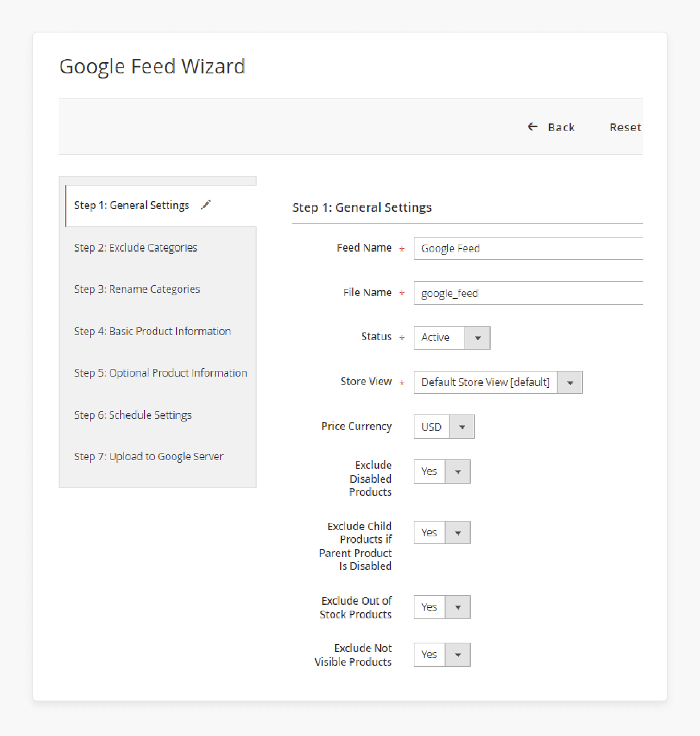This screenshot has height=736, width=700.
Task: Select Step 5: Optional Product Information
Action: click(161, 373)
